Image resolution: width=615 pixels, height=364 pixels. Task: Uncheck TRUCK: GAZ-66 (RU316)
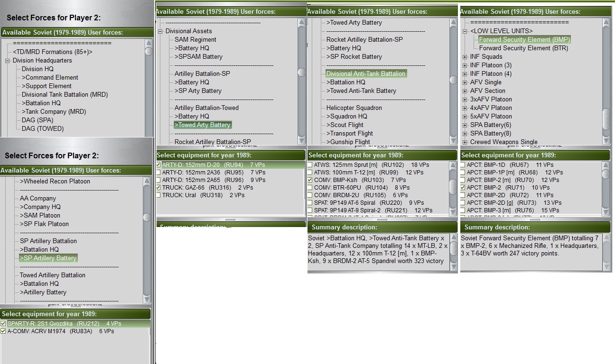(158, 188)
